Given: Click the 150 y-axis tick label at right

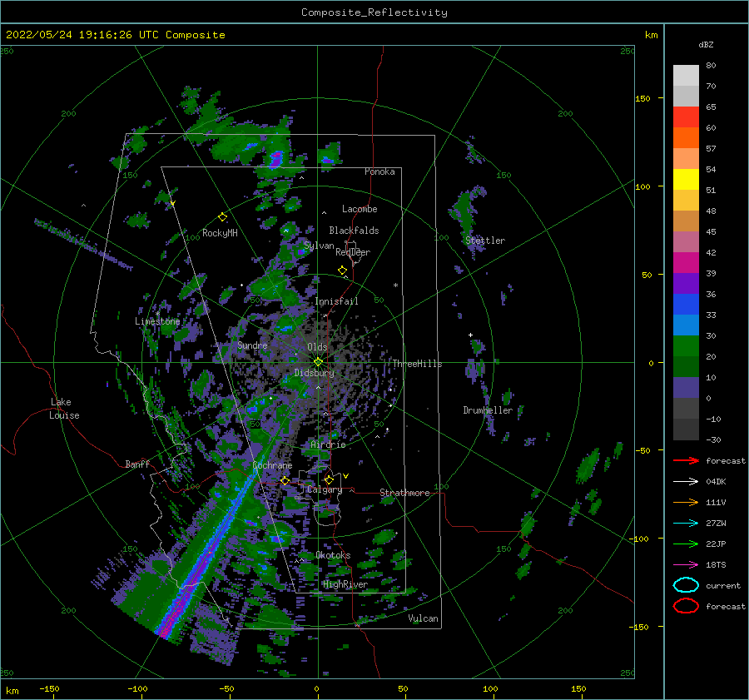Looking at the screenshot, I should pos(642,98).
